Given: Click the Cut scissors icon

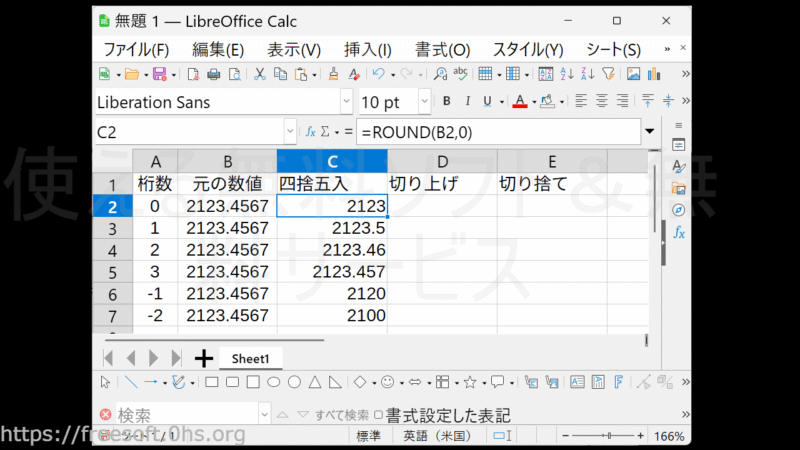Looking at the screenshot, I should coord(259,74).
